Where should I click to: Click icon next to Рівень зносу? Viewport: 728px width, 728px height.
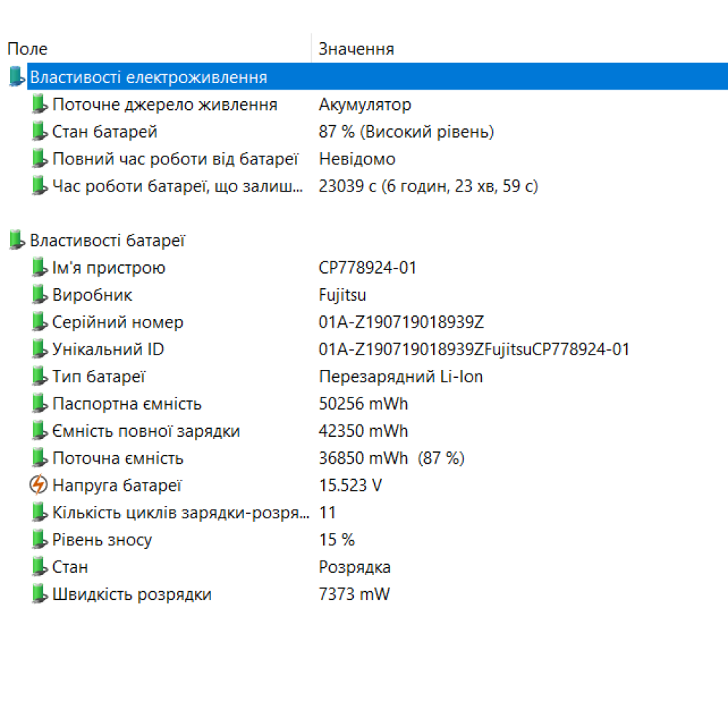[39, 539]
